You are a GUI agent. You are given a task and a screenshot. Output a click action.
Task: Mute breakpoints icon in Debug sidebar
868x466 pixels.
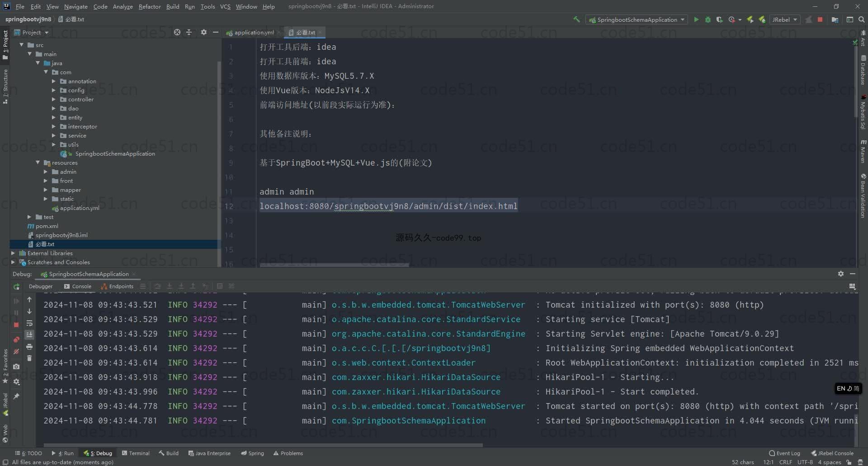click(16, 352)
